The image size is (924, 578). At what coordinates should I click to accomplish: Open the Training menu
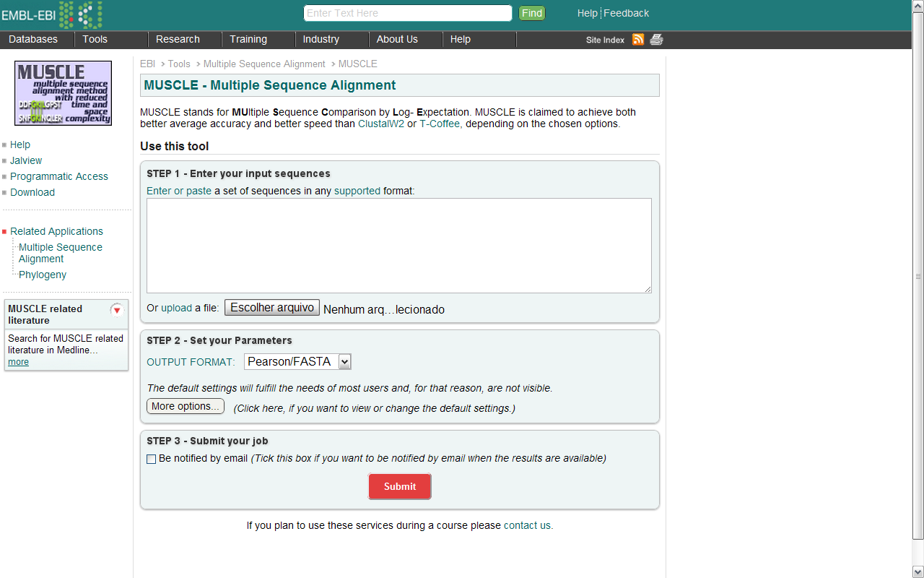248,39
